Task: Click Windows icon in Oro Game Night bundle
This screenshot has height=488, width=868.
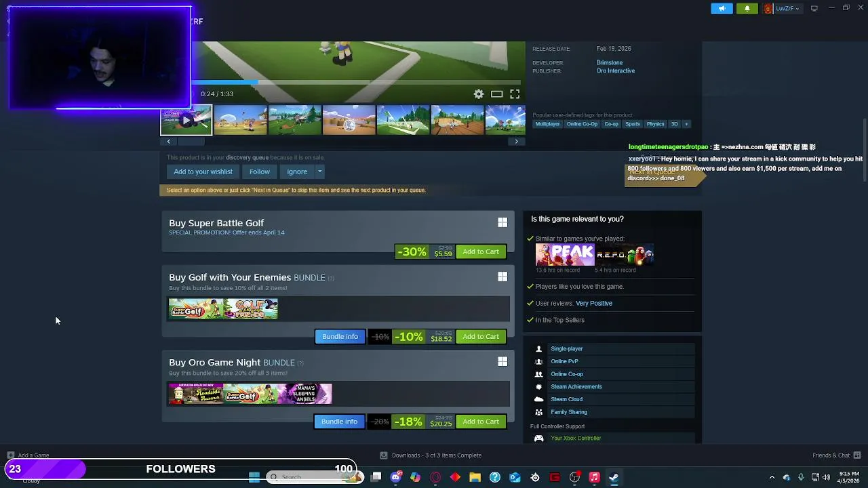Action: pos(502,362)
